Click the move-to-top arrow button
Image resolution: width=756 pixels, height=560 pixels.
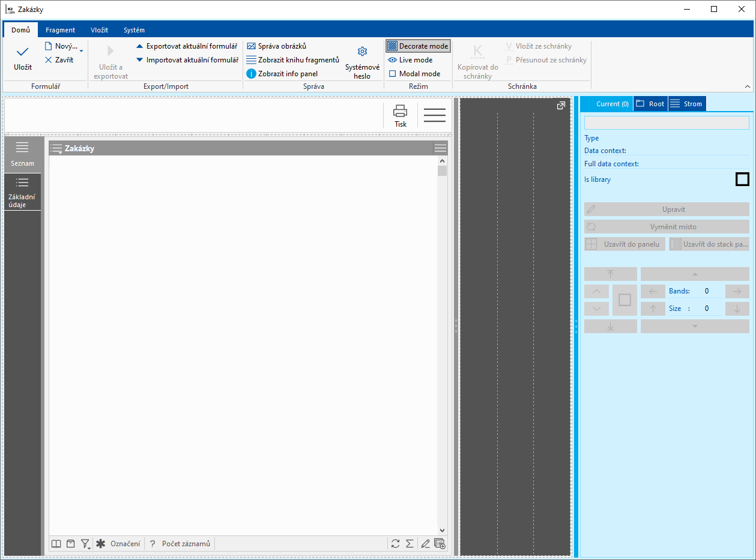[611, 274]
